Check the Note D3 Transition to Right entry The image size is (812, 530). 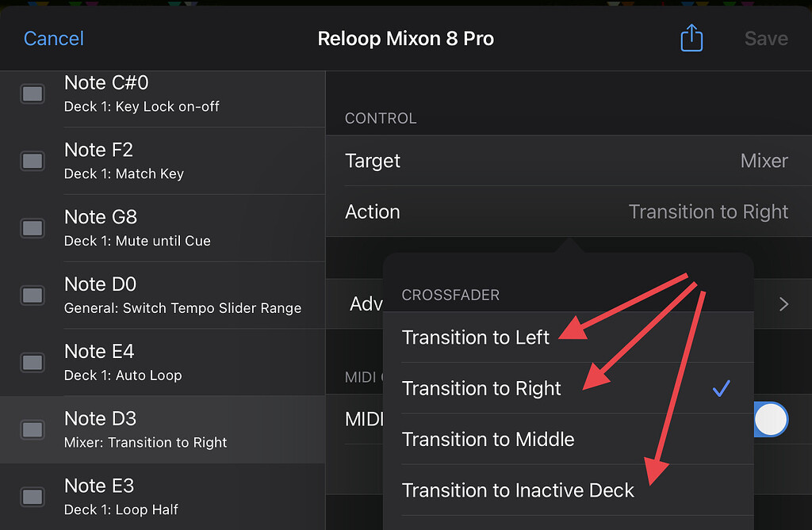click(32, 429)
